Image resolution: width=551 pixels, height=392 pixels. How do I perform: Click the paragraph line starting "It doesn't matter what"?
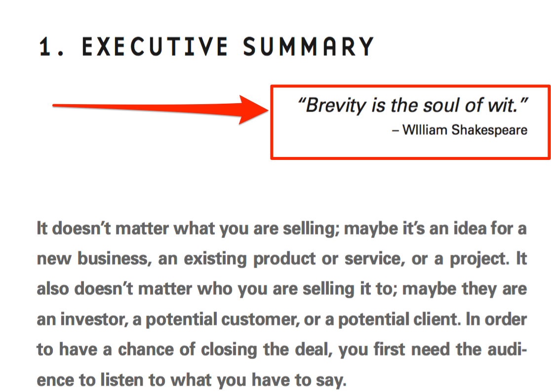pos(281,229)
